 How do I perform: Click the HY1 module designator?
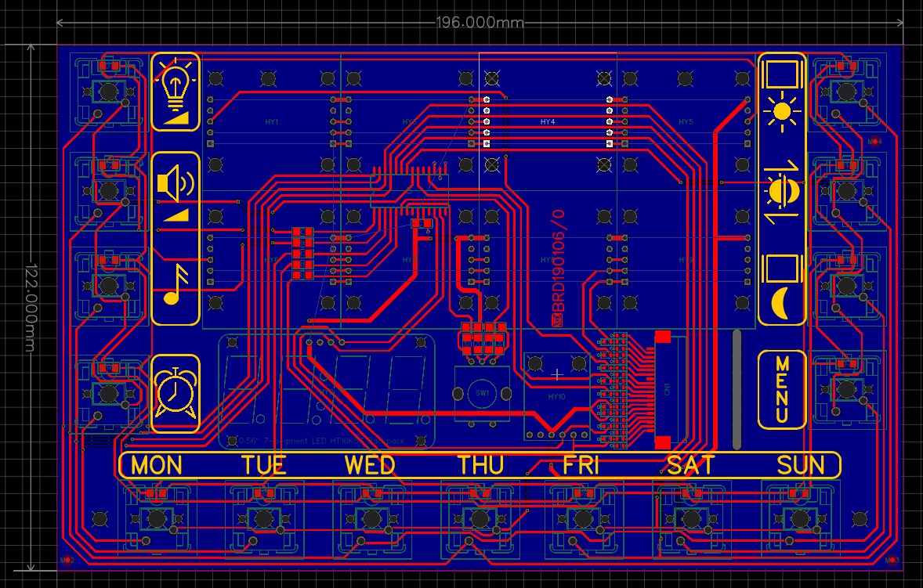point(271,121)
